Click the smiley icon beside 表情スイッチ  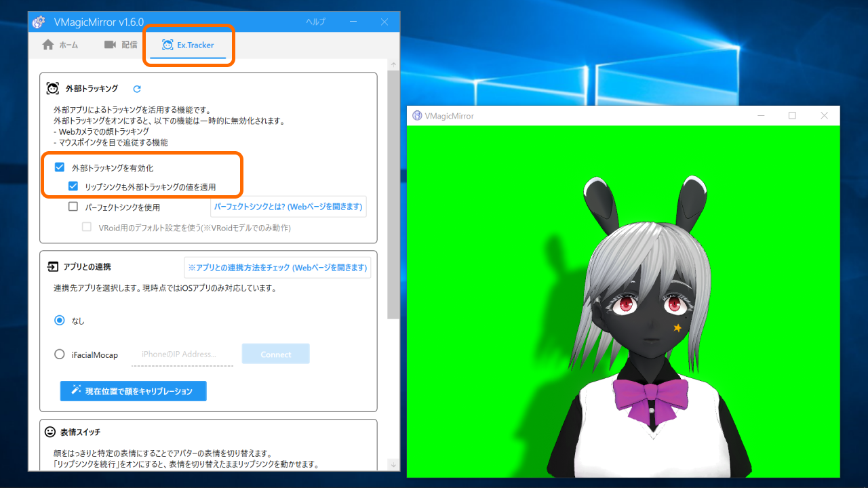click(50, 432)
